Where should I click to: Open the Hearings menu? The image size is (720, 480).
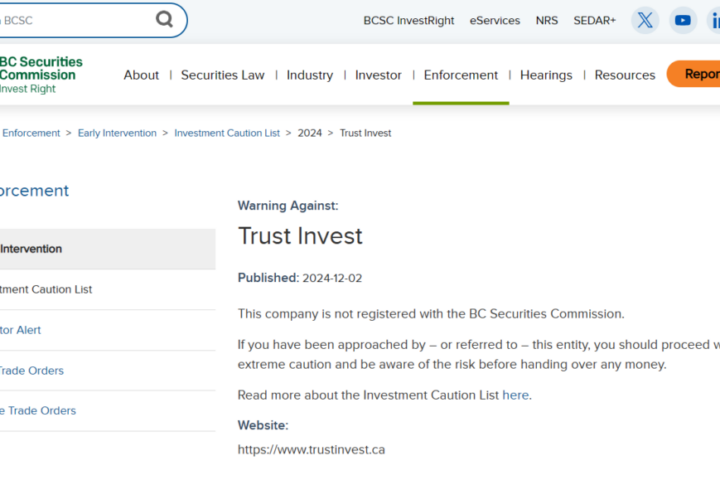[546, 75]
